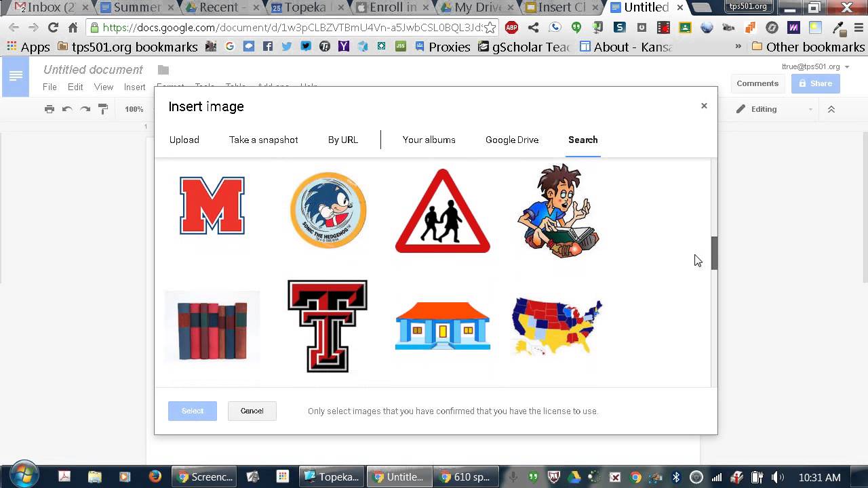Click the US map image result

[x=556, y=327]
